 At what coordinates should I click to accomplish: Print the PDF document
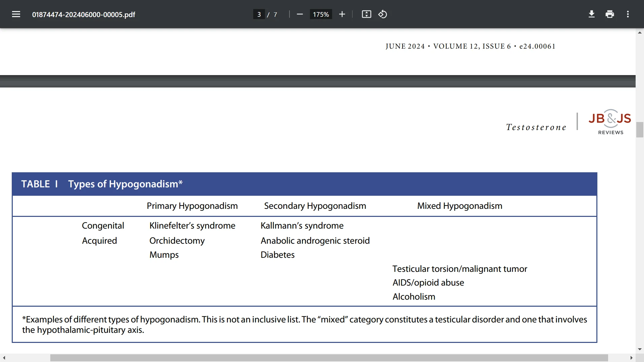tap(610, 14)
